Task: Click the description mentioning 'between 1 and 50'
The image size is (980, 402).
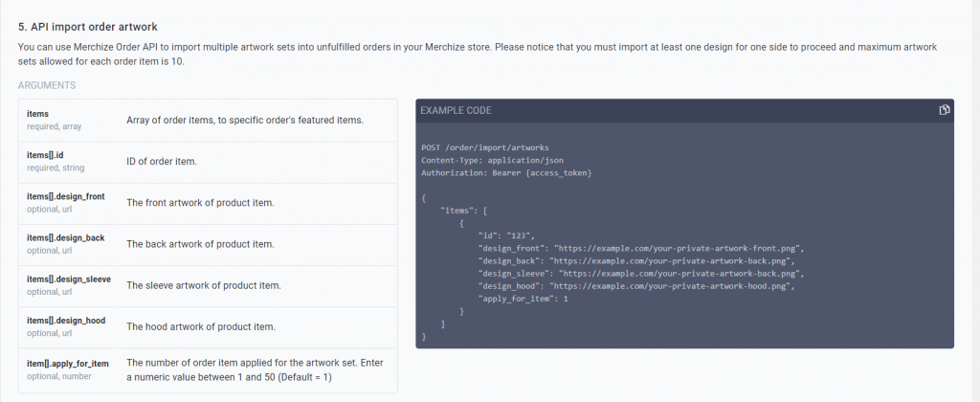Action: click(255, 369)
